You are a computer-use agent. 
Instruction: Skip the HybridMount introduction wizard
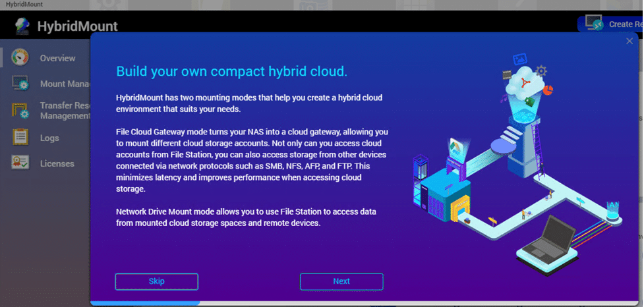click(156, 281)
